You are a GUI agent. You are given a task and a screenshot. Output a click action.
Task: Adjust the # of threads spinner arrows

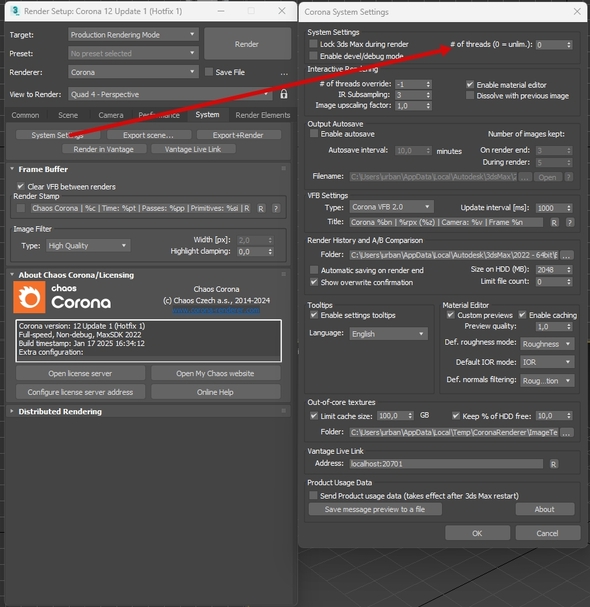point(569,45)
